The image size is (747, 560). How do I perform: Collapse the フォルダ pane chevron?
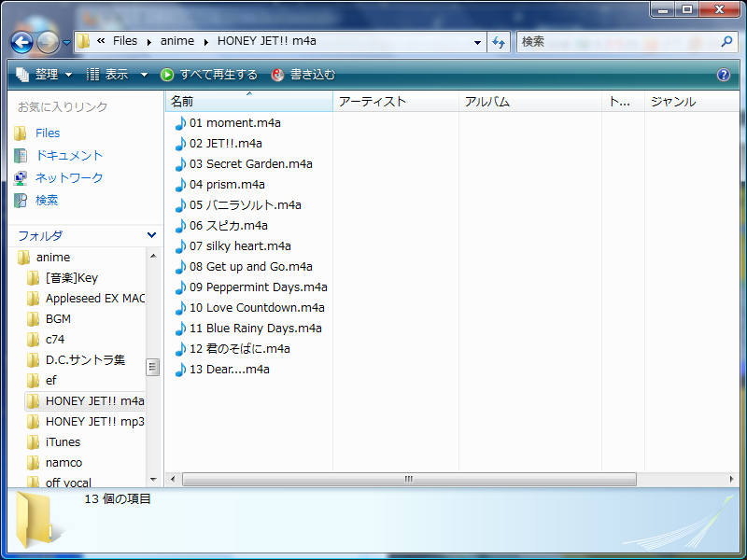(x=151, y=235)
